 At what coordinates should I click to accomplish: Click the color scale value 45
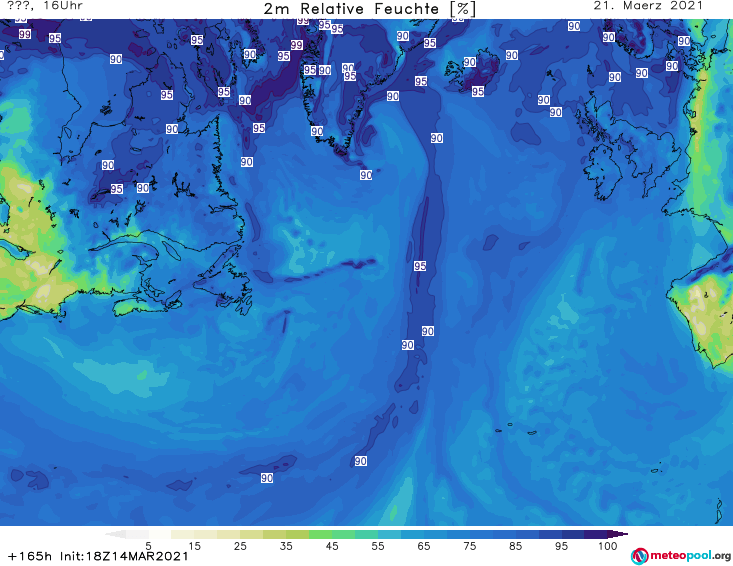(332, 546)
